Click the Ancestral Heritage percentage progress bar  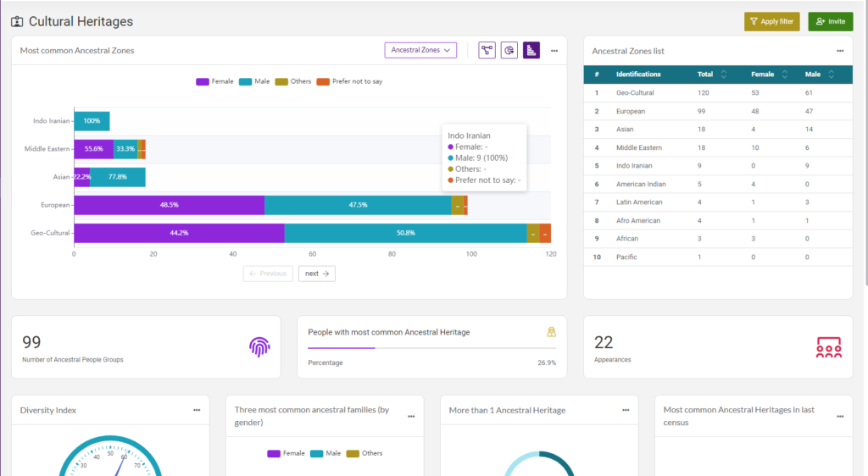click(431, 348)
